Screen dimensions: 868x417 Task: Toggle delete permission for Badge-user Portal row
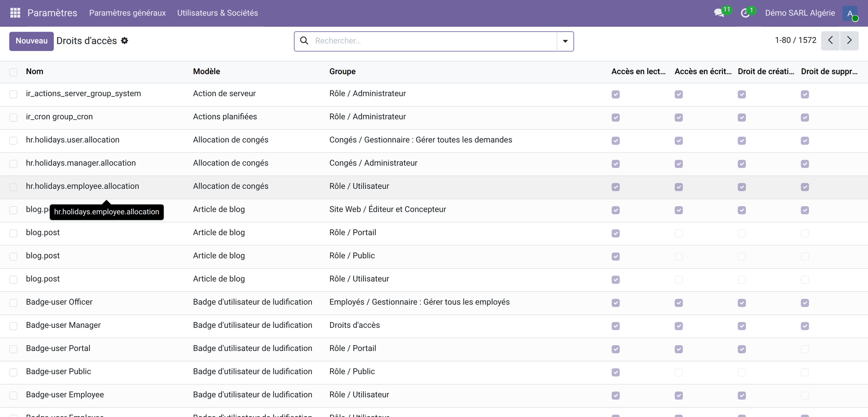pyautogui.click(x=805, y=349)
